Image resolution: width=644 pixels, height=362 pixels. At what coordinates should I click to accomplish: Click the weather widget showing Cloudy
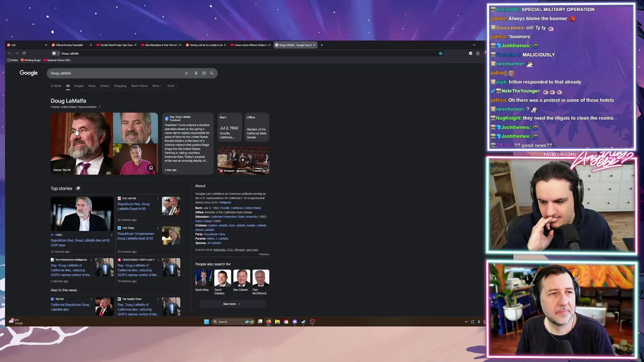point(16,322)
